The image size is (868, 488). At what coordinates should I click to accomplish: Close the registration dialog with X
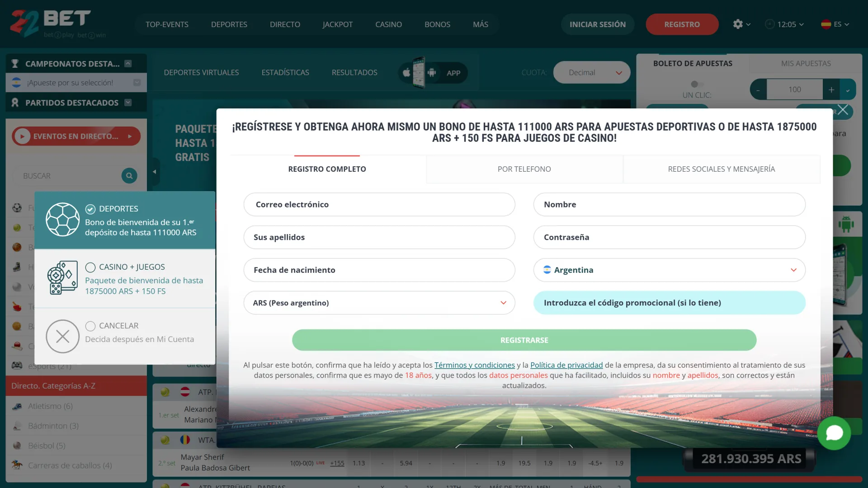[x=843, y=110]
